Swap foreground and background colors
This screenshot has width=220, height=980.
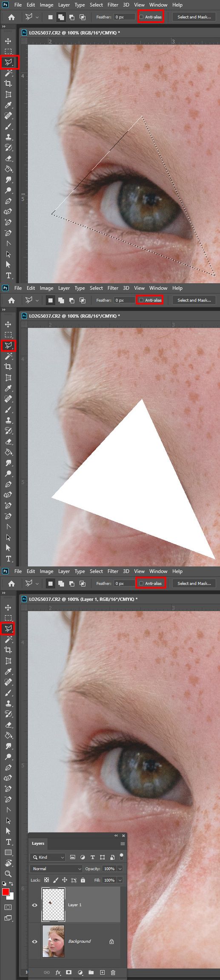tap(11, 884)
